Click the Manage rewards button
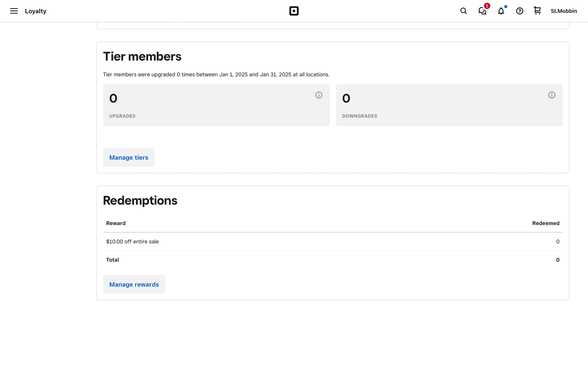 click(134, 284)
